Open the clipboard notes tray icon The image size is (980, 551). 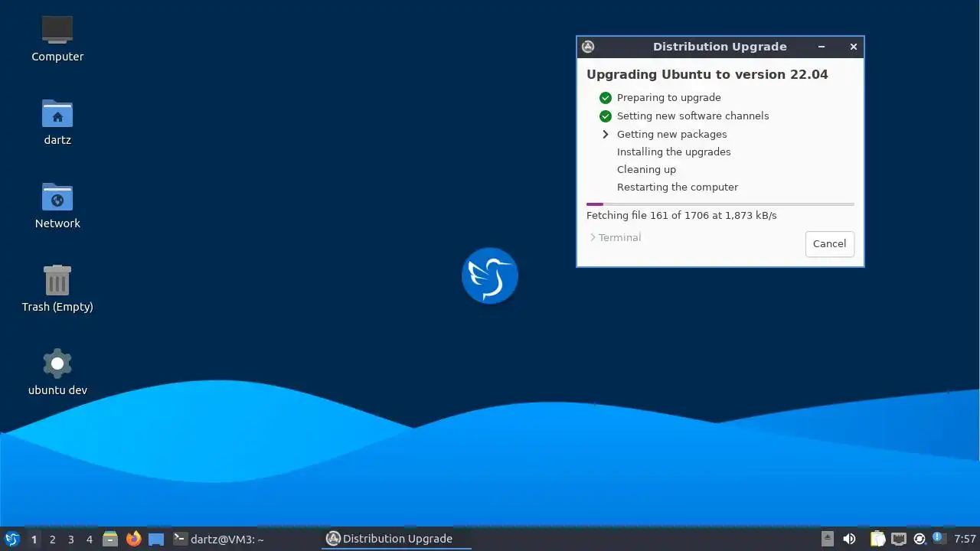(x=877, y=539)
